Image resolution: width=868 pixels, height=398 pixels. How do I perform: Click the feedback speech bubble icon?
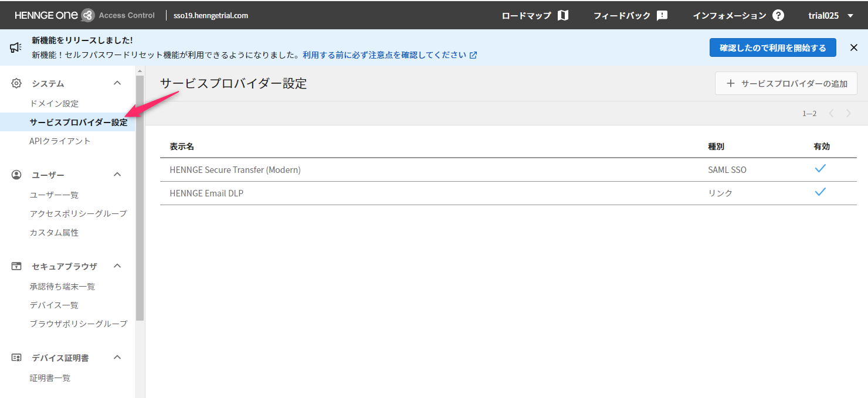coord(662,15)
